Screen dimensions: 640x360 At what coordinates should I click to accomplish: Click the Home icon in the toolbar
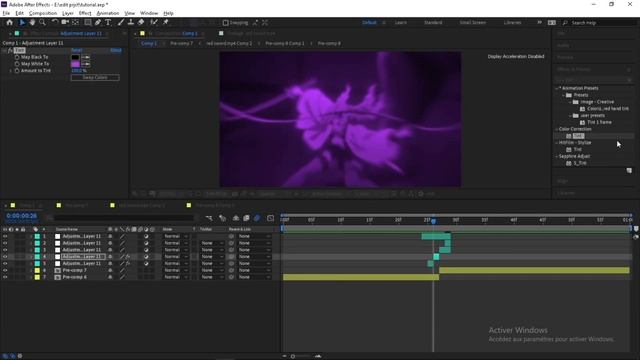[x=10, y=22]
